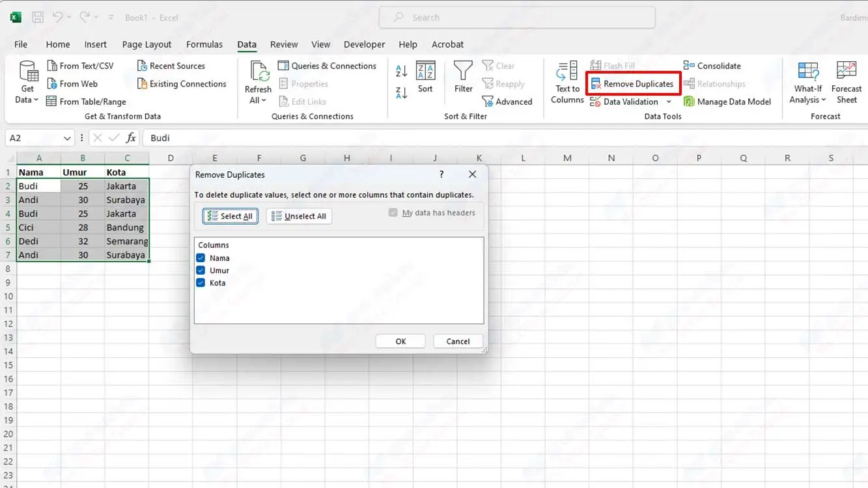Switch to the Formulas ribbon tab
This screenshot has width=868, height=488.
click(x=204, y=44)
